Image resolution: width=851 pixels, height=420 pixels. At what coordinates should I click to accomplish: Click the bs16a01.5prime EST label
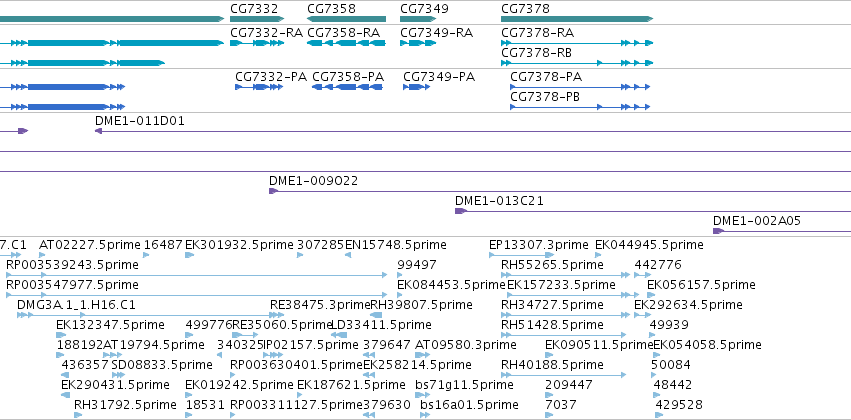pos(469,405)
